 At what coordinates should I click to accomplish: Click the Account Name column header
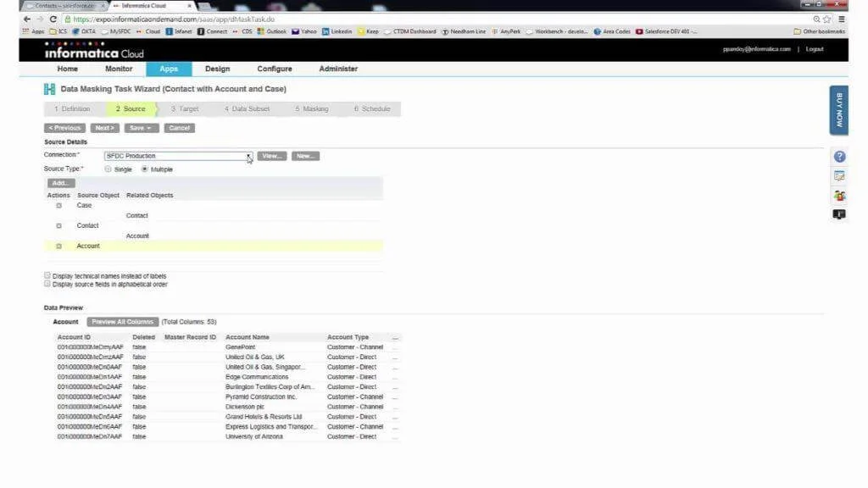point(248,337)
